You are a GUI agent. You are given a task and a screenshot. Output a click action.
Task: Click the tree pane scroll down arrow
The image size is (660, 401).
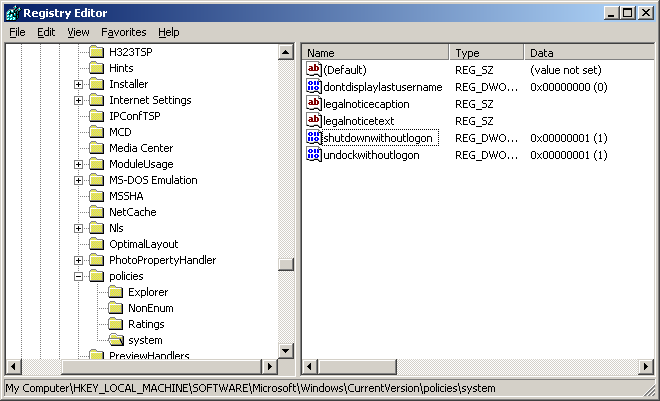[x=286, y=350]
